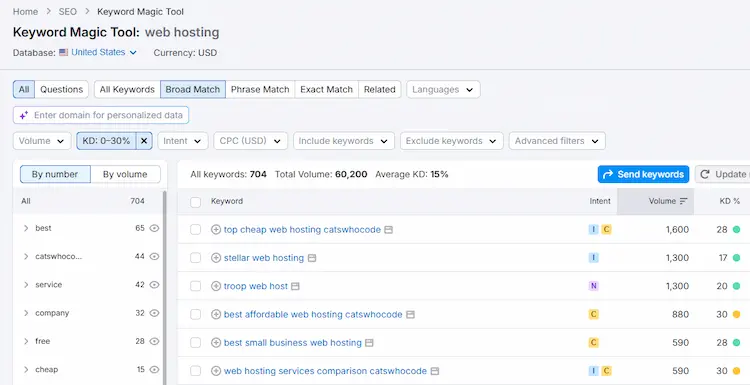This screenshot has height=385, width=750.
Task: Click the KD % column header
Action: click(729, 201)
